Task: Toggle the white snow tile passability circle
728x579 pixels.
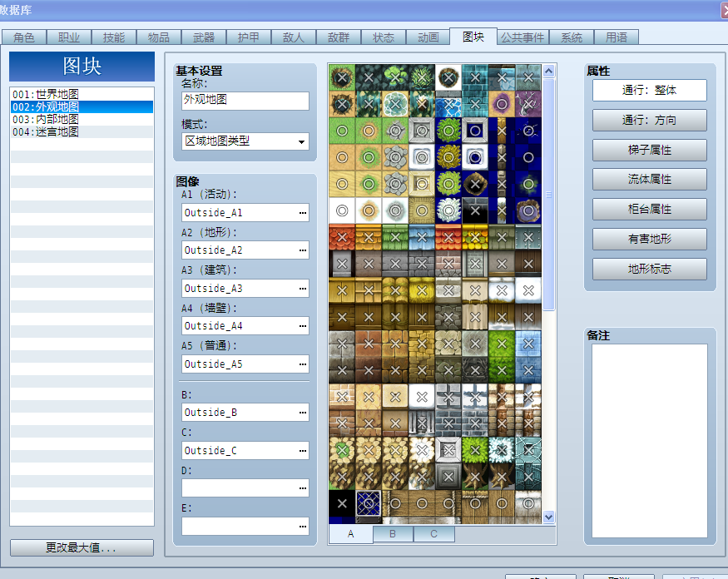Action: (x=342, y=210)
